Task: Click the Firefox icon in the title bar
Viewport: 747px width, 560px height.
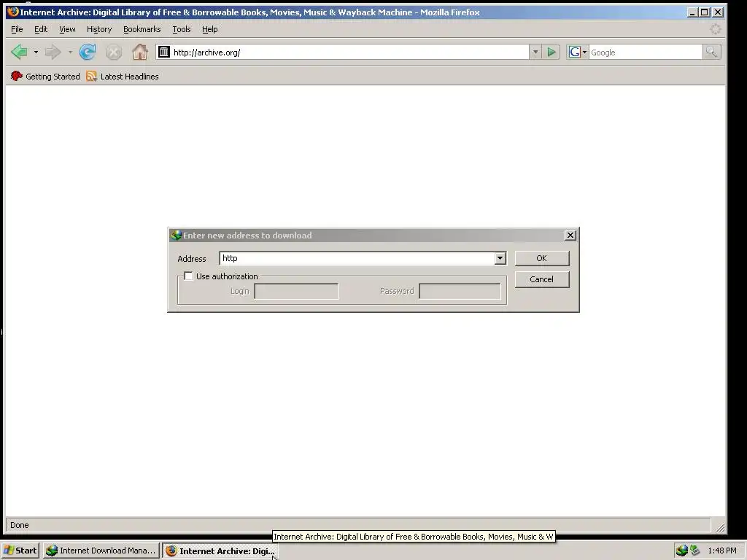Action: 13,12
